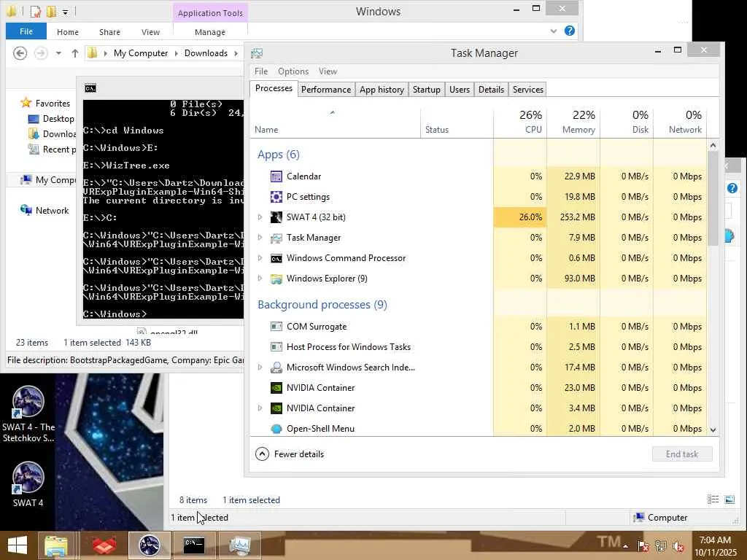Open the Users tab
The image size is (747, 560).
(460, 90)
